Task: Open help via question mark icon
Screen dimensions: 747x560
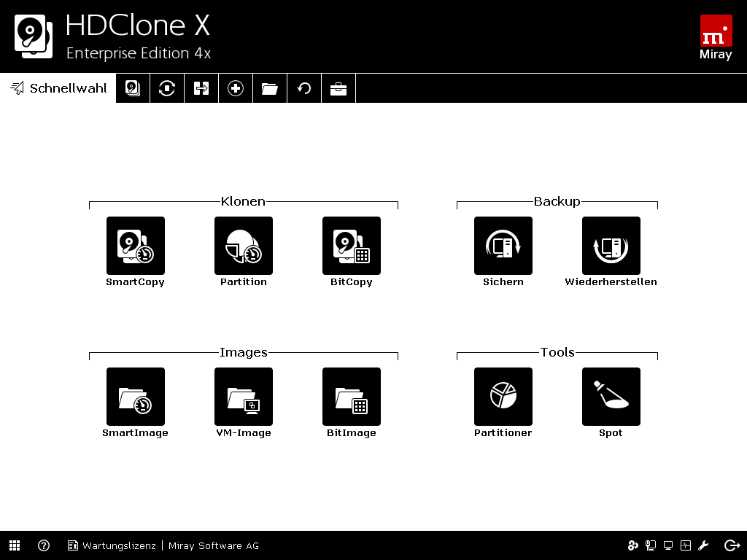Action: tap(44, 545)
